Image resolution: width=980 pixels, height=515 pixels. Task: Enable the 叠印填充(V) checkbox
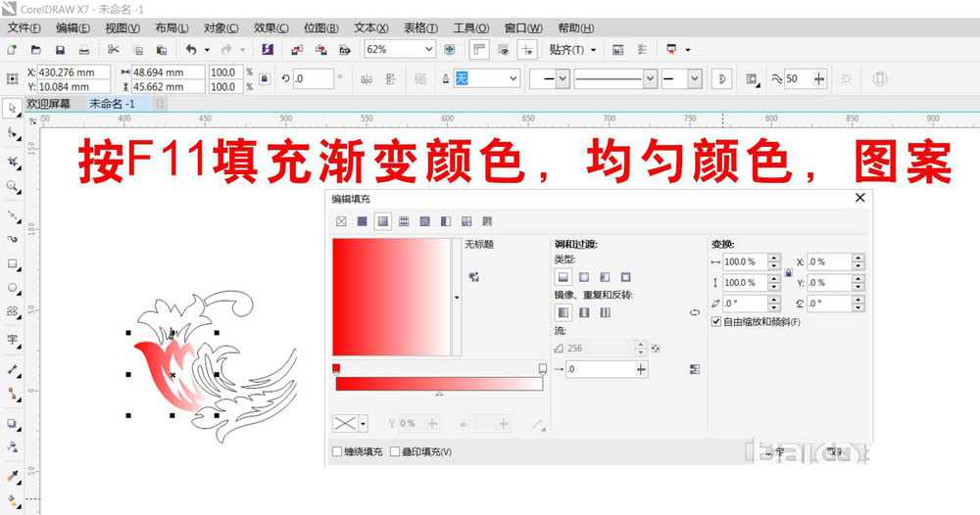point(395,451)
